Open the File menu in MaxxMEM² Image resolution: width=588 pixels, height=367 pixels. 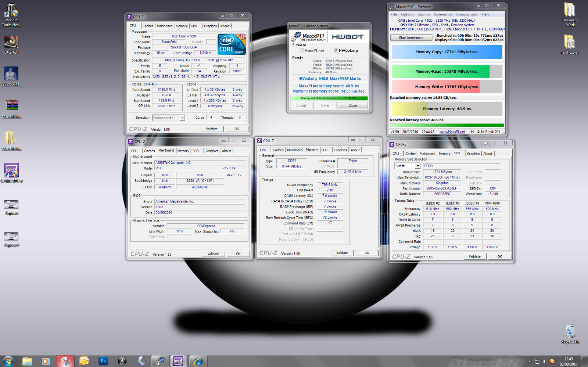pos(394,14)
